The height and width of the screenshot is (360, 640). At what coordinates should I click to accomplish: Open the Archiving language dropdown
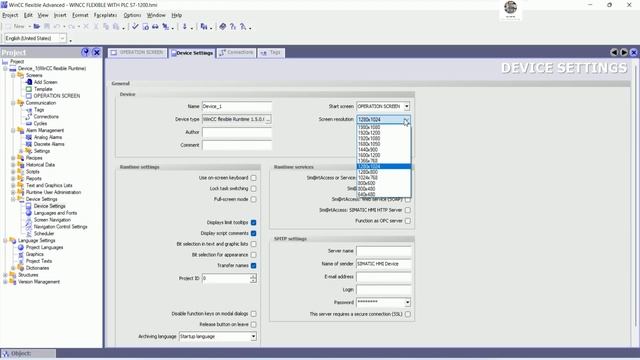coord(253,337)
